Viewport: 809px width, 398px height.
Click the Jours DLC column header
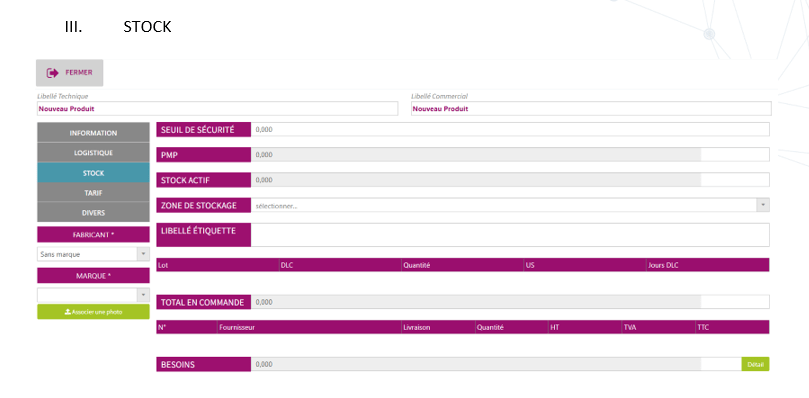[x=707, y=265]
